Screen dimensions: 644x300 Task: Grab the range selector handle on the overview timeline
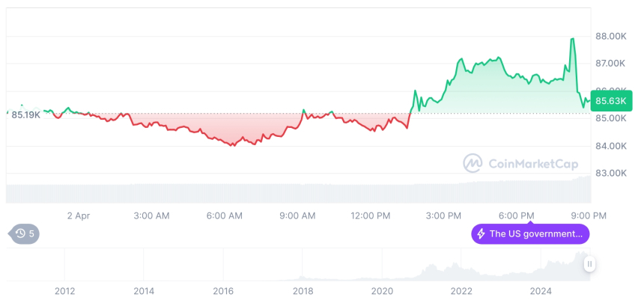[x=590, y=264]
